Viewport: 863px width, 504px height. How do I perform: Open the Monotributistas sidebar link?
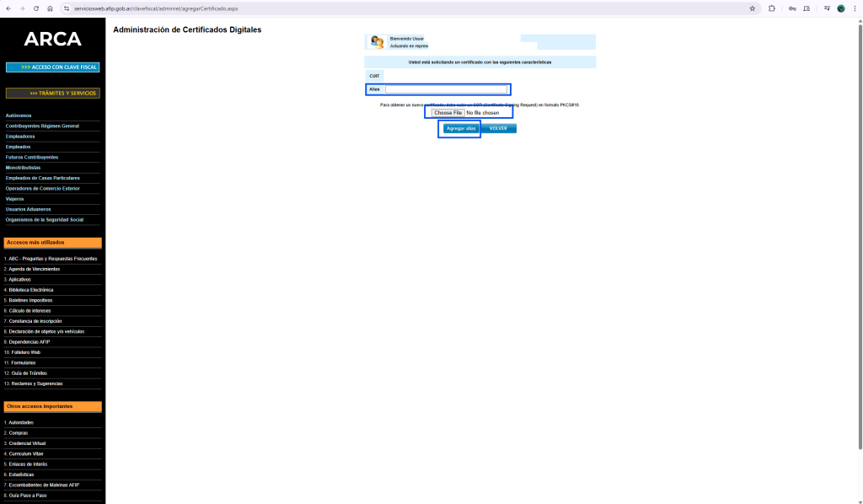[x=24, y=168]
